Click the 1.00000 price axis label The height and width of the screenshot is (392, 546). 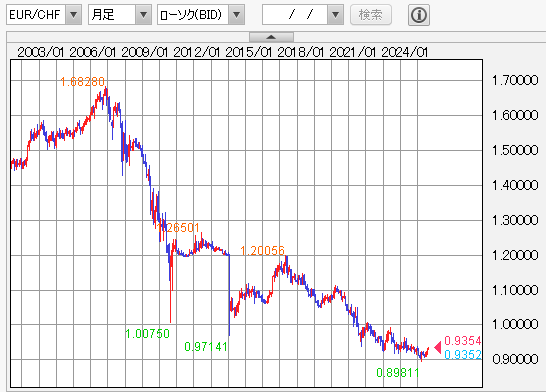pyautogui.click(x=515, y=324)
